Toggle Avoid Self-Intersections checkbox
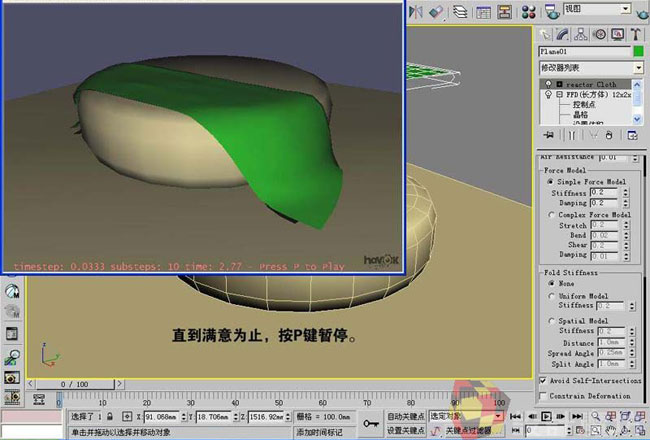The image size is (650, 440). [543, 380]
